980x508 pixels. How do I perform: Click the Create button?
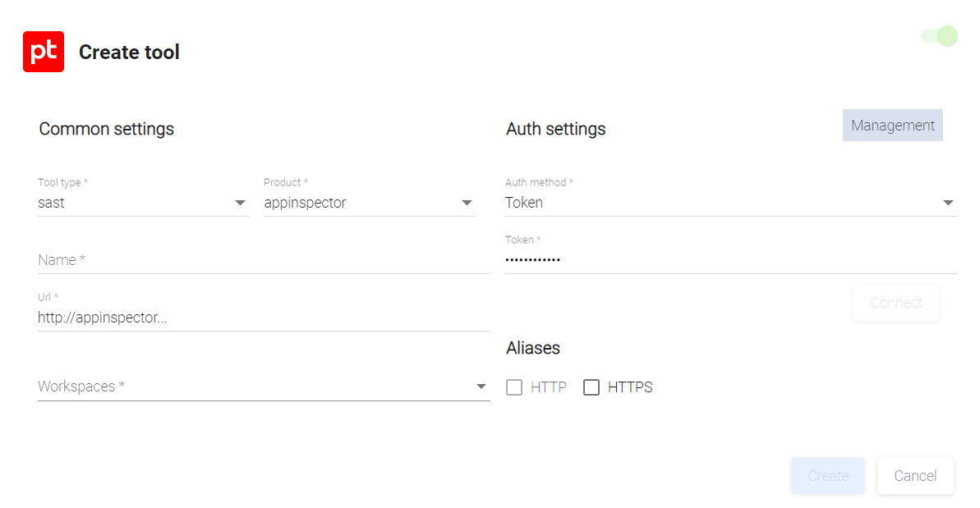827,476
